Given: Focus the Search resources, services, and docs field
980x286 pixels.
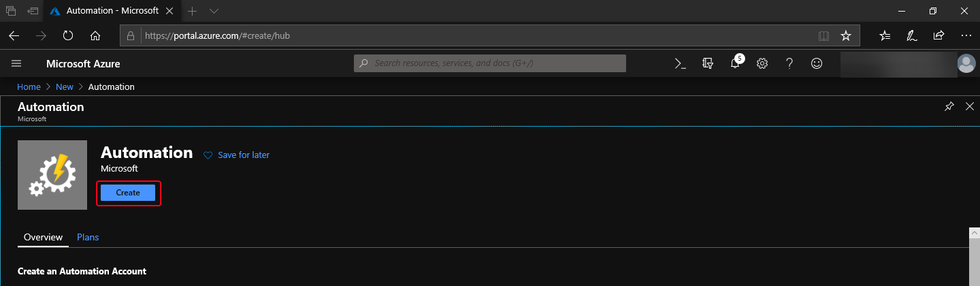Looking at the screenshot, I should click(490, 63).
